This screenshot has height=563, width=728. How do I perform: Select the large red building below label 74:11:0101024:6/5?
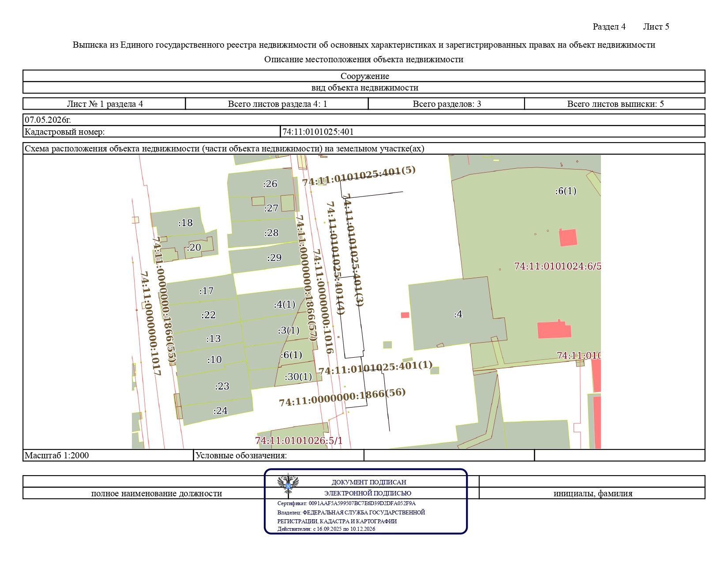pos(554,329)
